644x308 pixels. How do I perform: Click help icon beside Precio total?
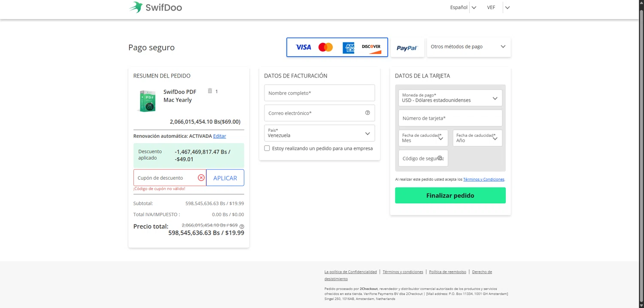[242, 226]
